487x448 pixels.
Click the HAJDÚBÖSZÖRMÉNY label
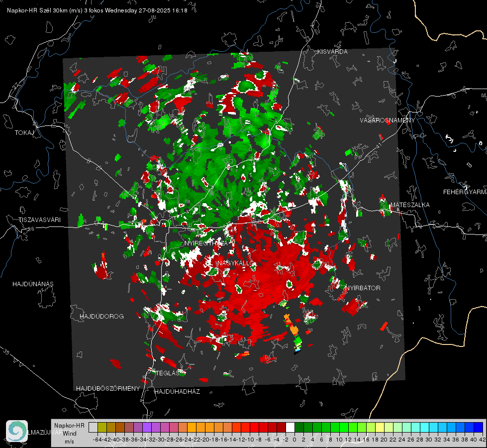pyautogui.click(x=108, y=389)
